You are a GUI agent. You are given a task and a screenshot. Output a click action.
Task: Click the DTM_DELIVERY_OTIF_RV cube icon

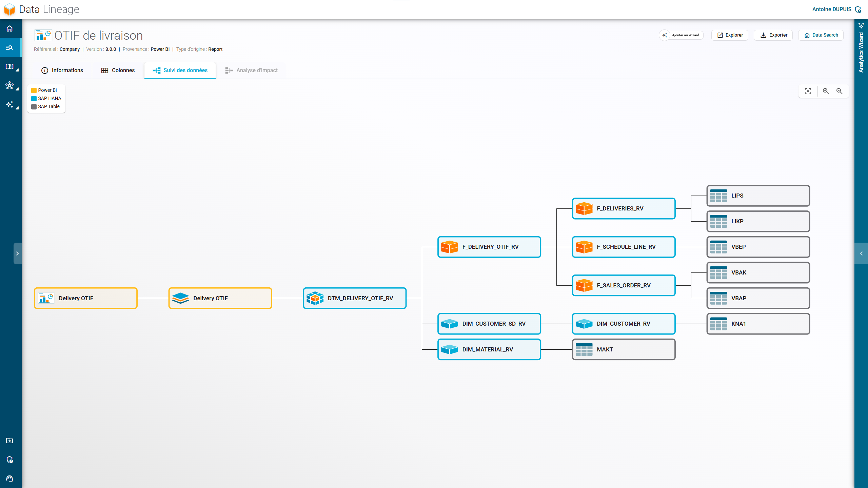pyautogui.click(x=315, y=298)
